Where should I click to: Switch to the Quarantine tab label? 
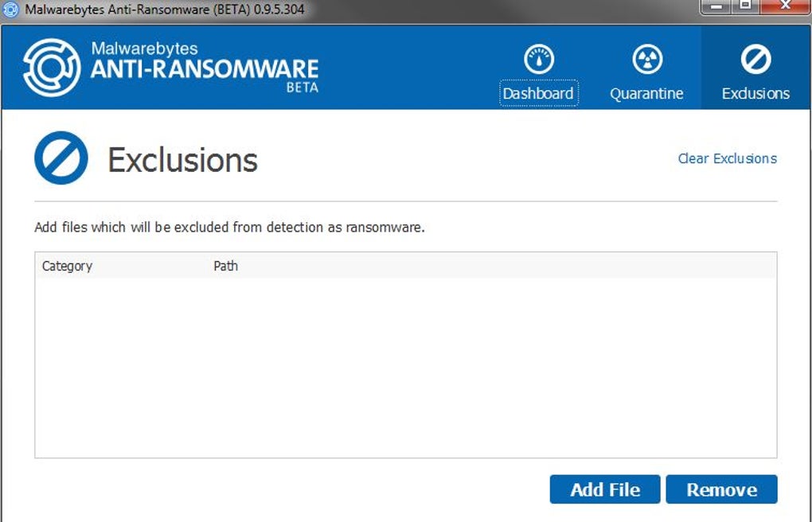pos(646,94)
